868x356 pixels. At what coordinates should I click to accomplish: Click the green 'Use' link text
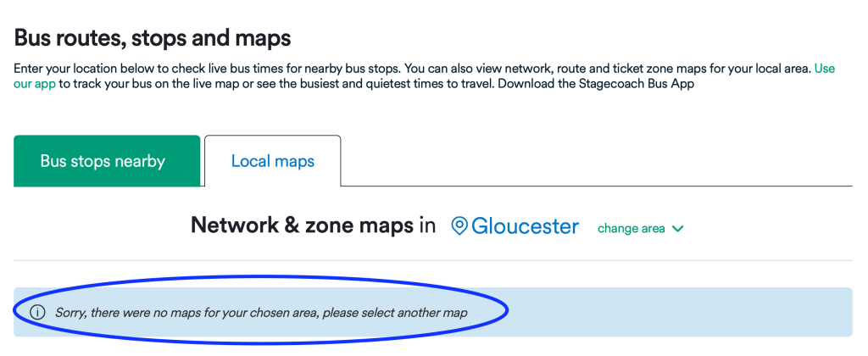[x=825, y=69]
